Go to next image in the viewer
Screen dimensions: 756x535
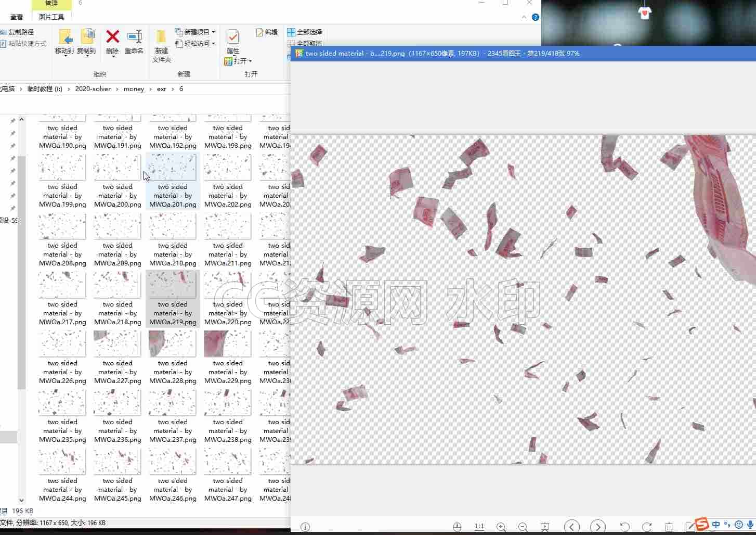tap(598, 527)
